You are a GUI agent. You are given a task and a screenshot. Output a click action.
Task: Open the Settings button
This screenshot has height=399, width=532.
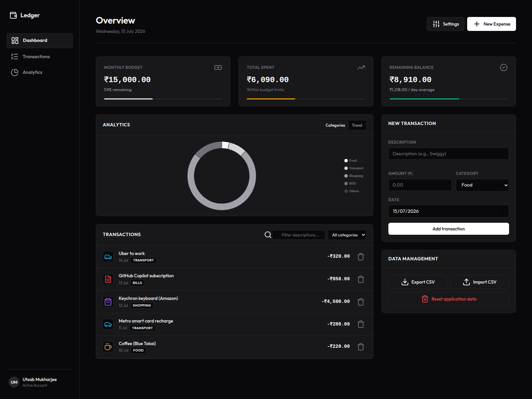coord(446,24)
